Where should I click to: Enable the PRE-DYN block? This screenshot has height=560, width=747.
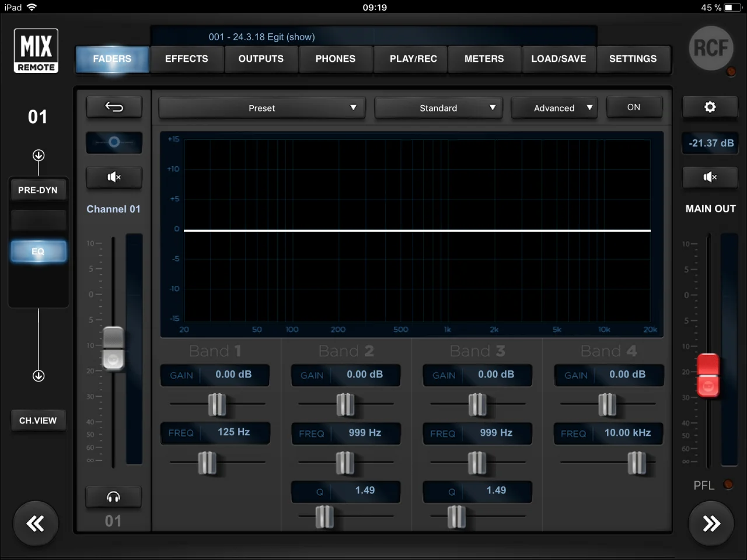click(38, 190)
